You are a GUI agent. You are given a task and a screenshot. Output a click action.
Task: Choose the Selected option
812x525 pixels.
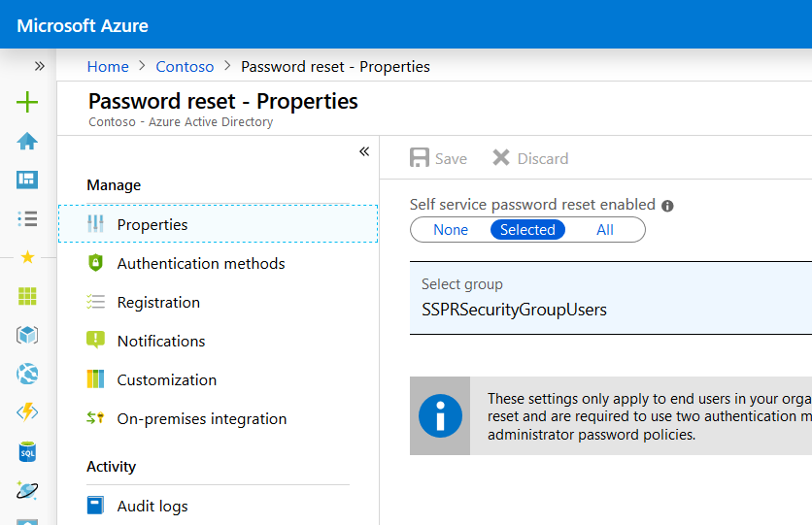(x=527, y=230)
